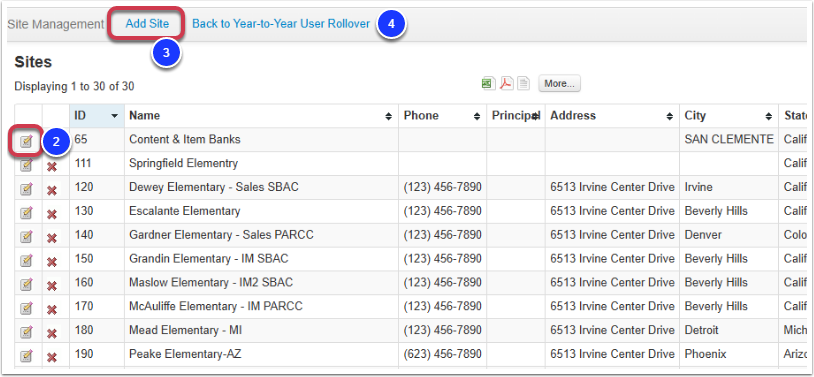
Task: Click the Irvine city cell
Action: 729,187
